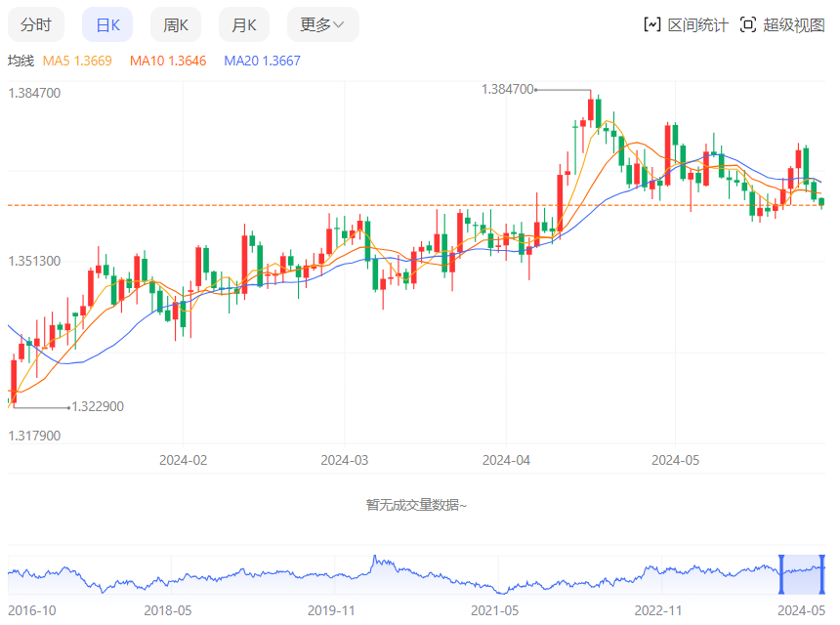The width and height of the screenshot is (840, 625).
Task: Click the MA10 1.3646 indicator label
Action: point(168,61)
